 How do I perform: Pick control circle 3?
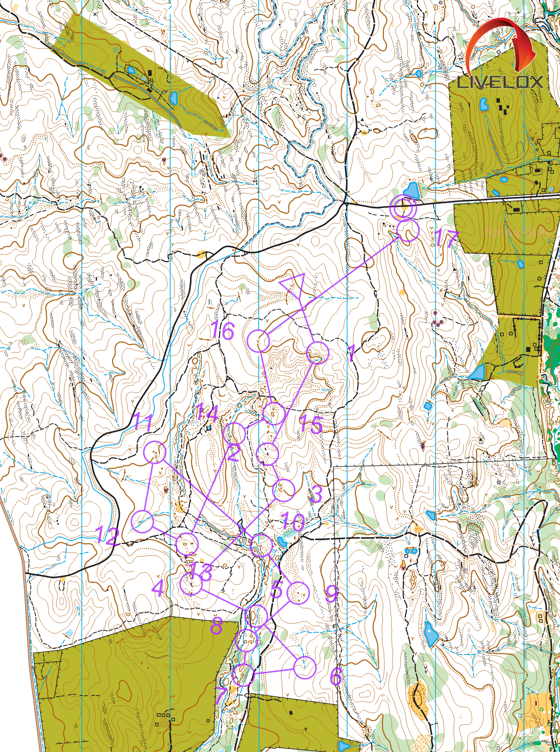283,490
